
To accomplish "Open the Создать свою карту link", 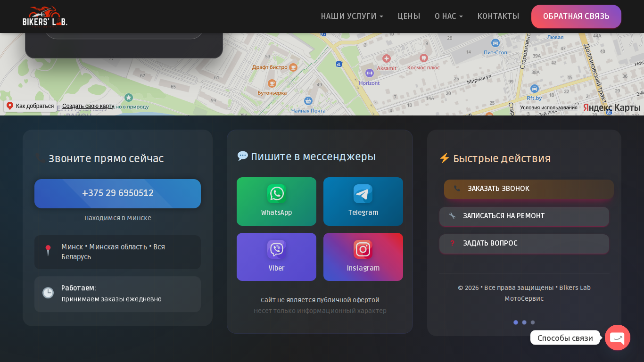I will tap(88, 106).
